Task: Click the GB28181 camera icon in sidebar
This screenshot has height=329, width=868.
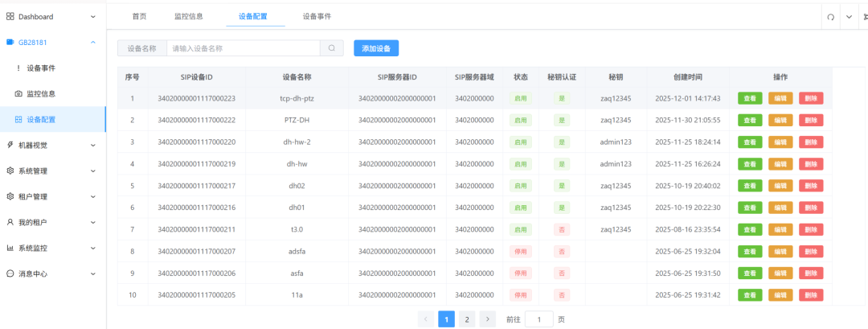Action: (x=10, y=42)
